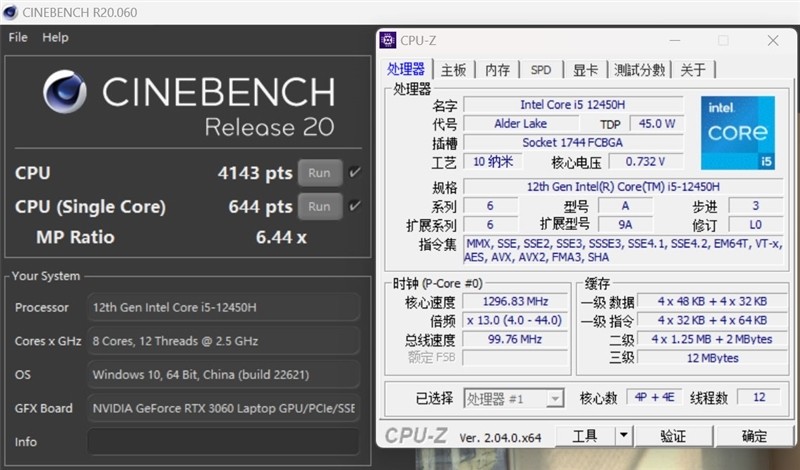Click the L2 cache value 4 x 1.25 MB + 2 MBytes
Viewport: 800px width, 470px height.
click(712, 339)
